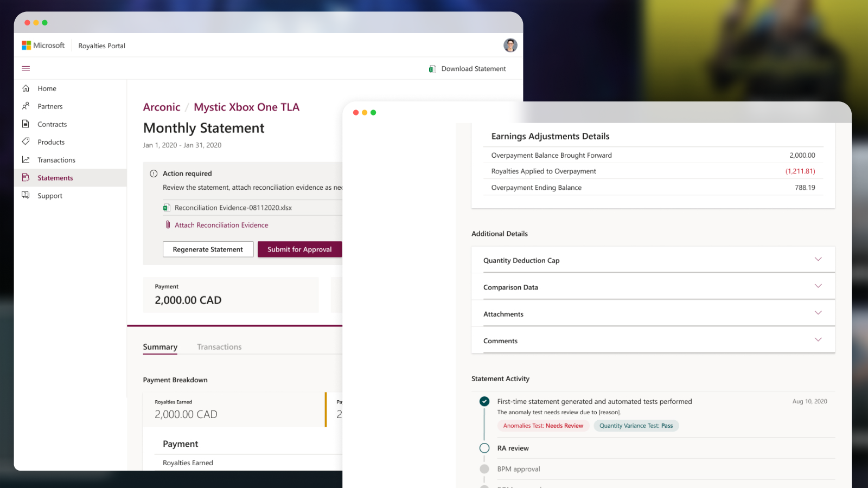Click the Action required info icon

(154, 174)
